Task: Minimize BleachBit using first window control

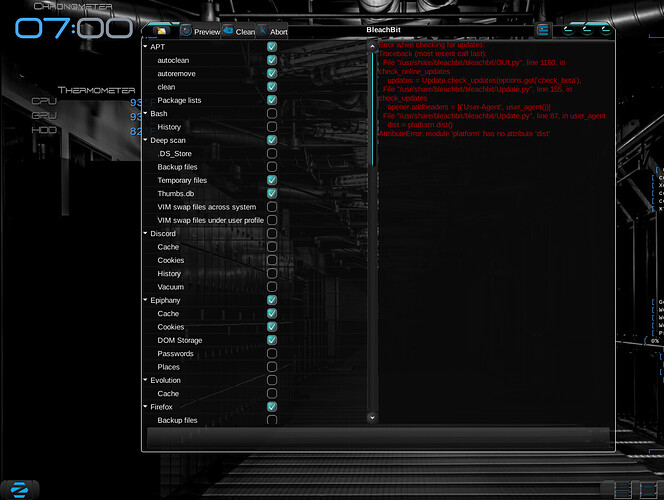Action: coord(568,30)
